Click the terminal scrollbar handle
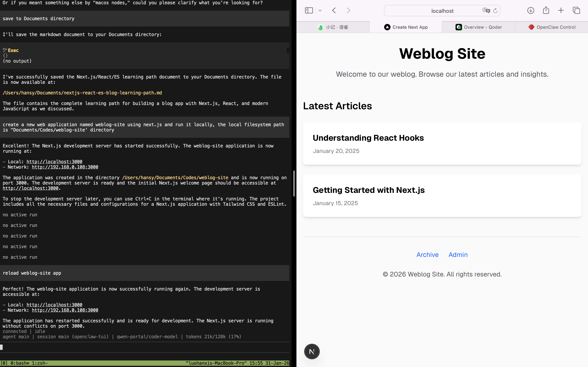 coord(294,183)
